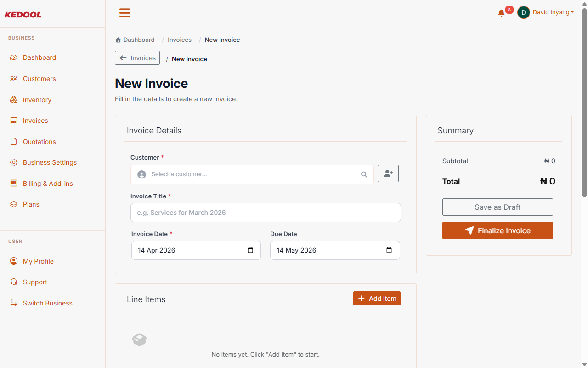Screen dimensions: 588x368
Task: Open Dashboard in the sidebar menu
Action: tap(40, 57)
